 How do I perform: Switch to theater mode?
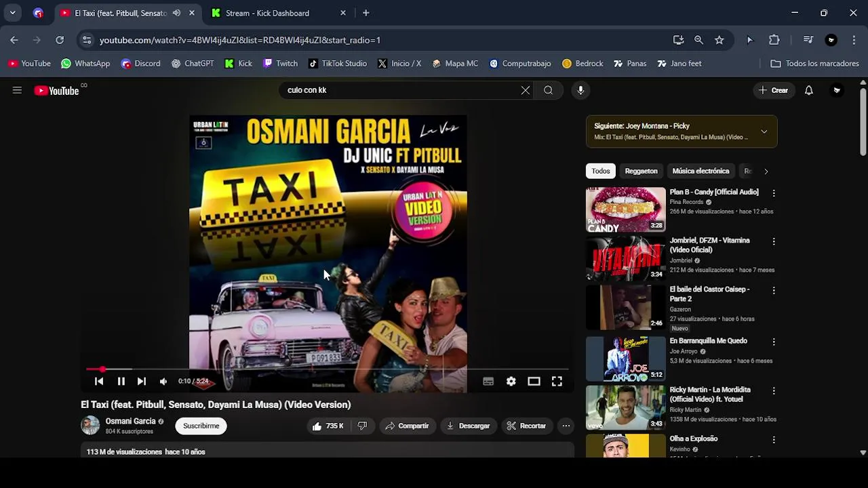tap(534, 382)
